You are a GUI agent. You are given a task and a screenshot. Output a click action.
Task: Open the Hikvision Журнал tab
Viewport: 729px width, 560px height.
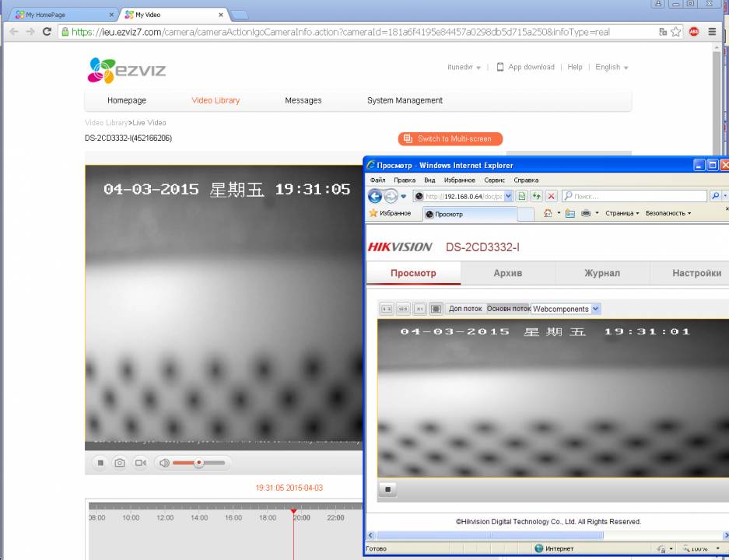coord(602,273)
